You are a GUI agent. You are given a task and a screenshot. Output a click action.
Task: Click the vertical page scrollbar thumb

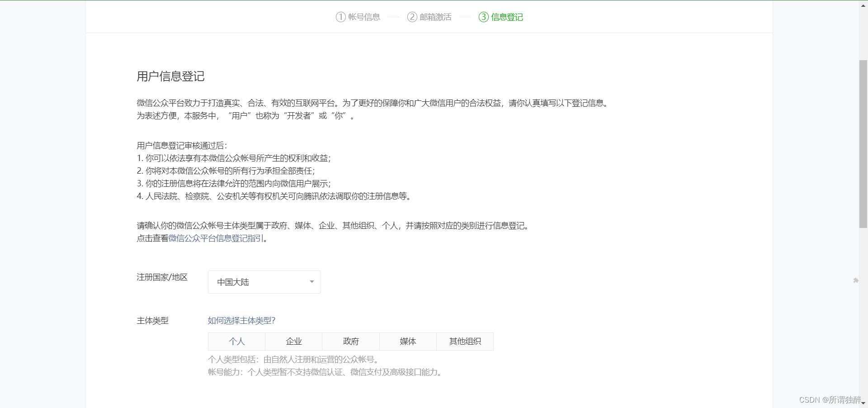coord(863,144)
